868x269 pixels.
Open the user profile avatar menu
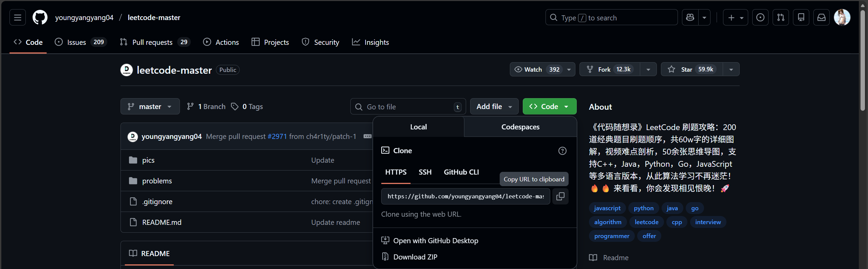click(x=842, y=17)
